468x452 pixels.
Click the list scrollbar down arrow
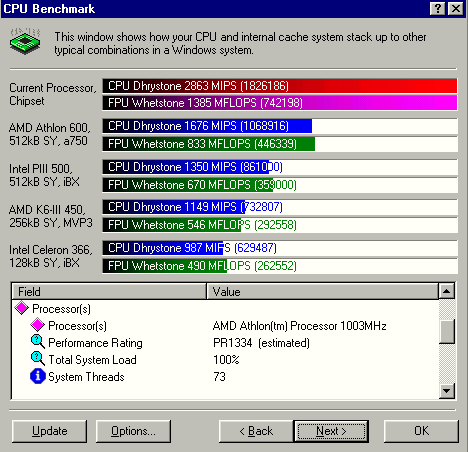click(447, 390)
